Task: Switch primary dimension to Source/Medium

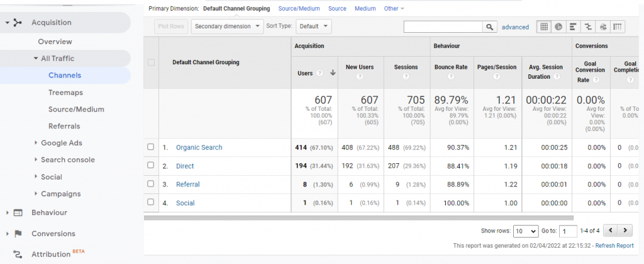Action: [299, 9]
